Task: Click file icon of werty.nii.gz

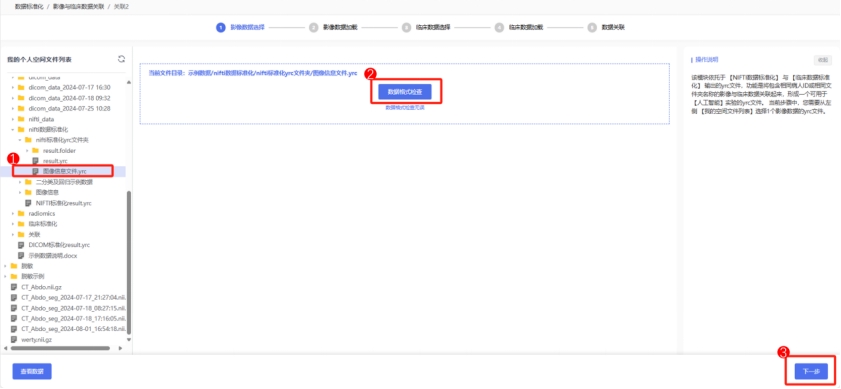Action: tap(13, 340)
